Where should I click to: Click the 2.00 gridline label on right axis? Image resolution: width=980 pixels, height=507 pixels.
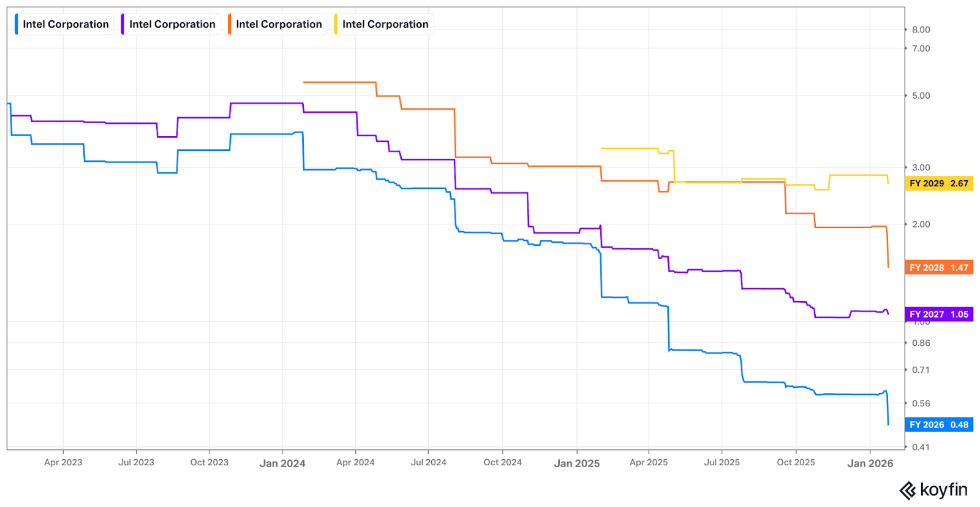click(921, 224)
